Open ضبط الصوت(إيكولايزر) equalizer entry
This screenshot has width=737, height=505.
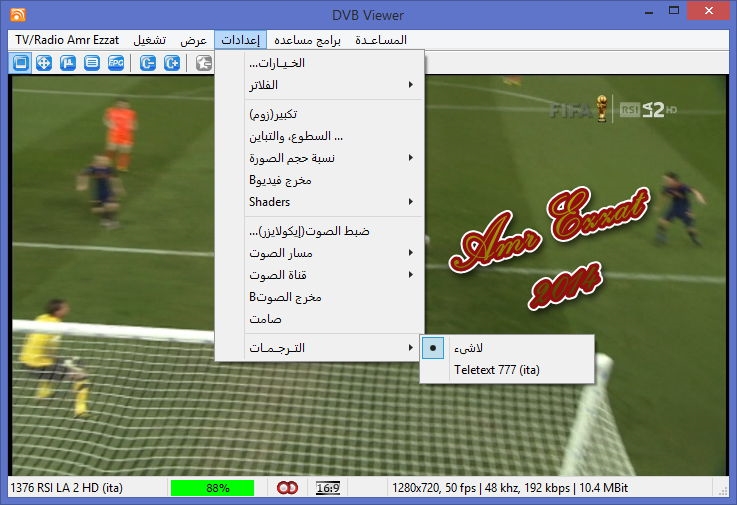click(x=320, y=231)
